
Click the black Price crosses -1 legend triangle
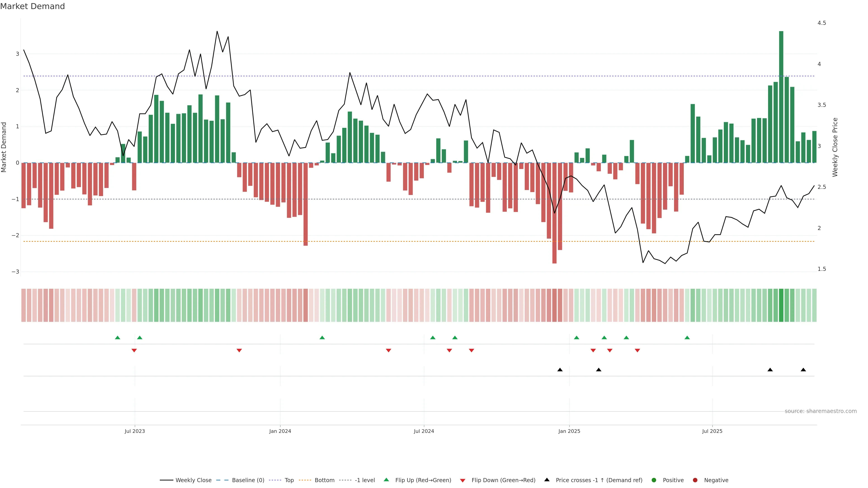(547, 480)
